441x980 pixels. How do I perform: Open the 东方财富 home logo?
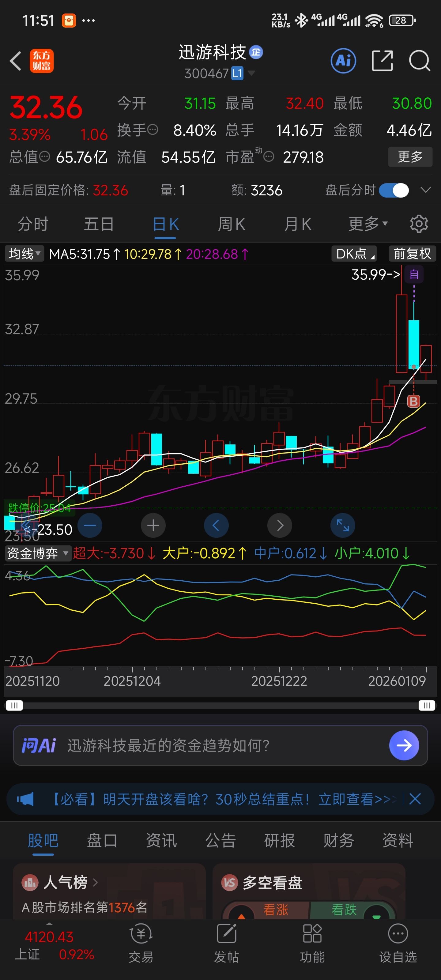pos(41,61)
